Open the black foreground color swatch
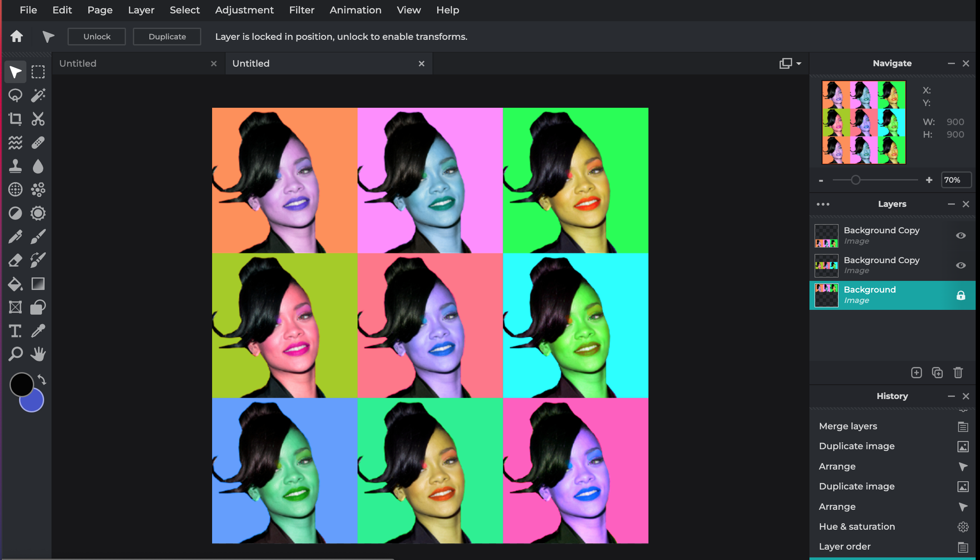This screenshot has height=560, width=980. click(21, 384)
